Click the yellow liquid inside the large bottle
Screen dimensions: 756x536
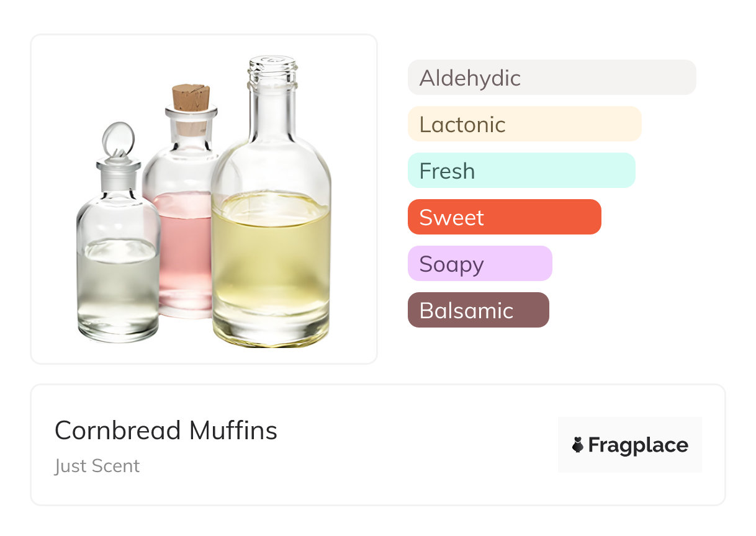coord(271,261)
